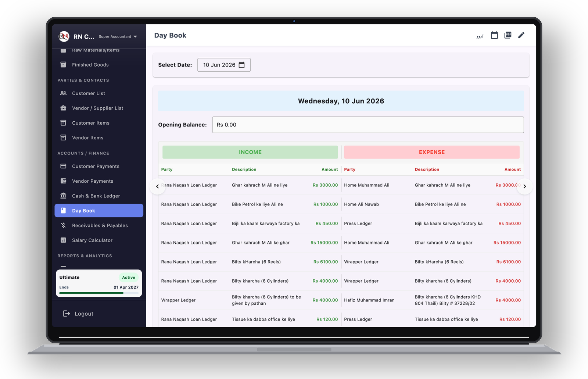Open Finished Goods page
The width and height of the screenshot is (588, 379).
[x=99, y=65]
